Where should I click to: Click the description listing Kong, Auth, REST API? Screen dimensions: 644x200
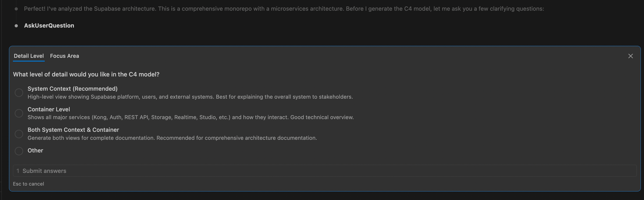pyautogui.click(x=190, y=117)
